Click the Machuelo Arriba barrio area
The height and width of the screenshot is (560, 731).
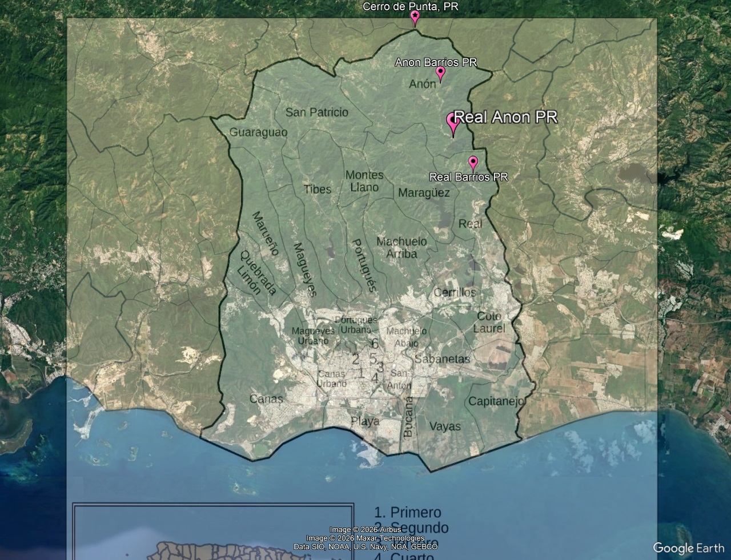click(401, 248)
